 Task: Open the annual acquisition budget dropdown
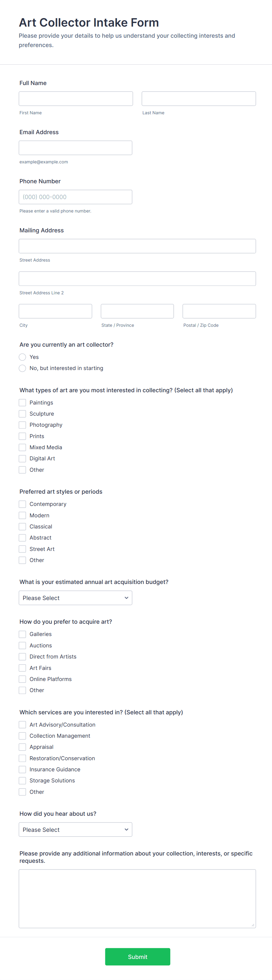click(x=75, y=598)
